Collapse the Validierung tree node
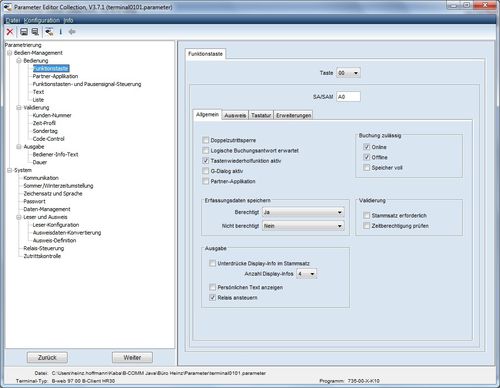500x388 pixels. pyautogui.click(x=19, y=107)
